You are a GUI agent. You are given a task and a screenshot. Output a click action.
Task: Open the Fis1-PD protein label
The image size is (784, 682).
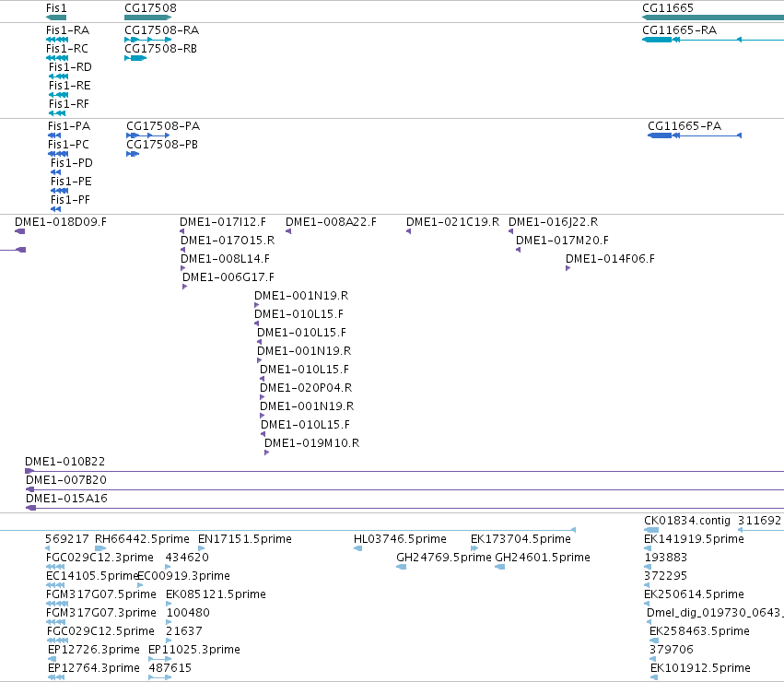click(x=72, y=163)
